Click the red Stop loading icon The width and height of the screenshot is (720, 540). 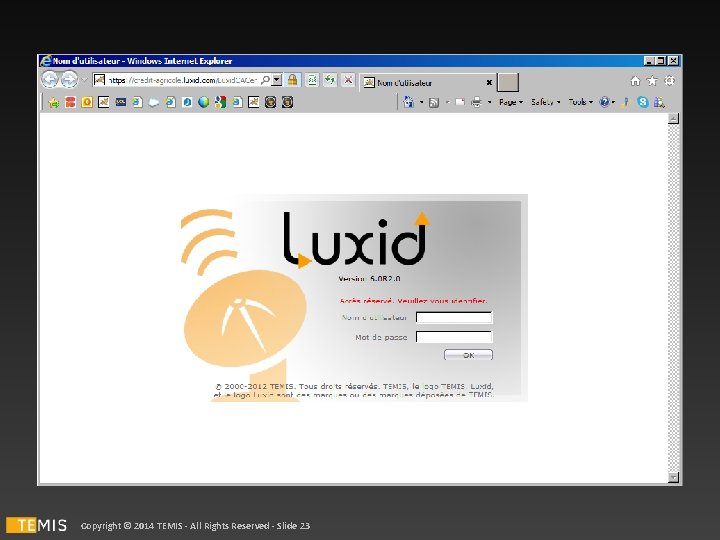(x=348, y=80)
